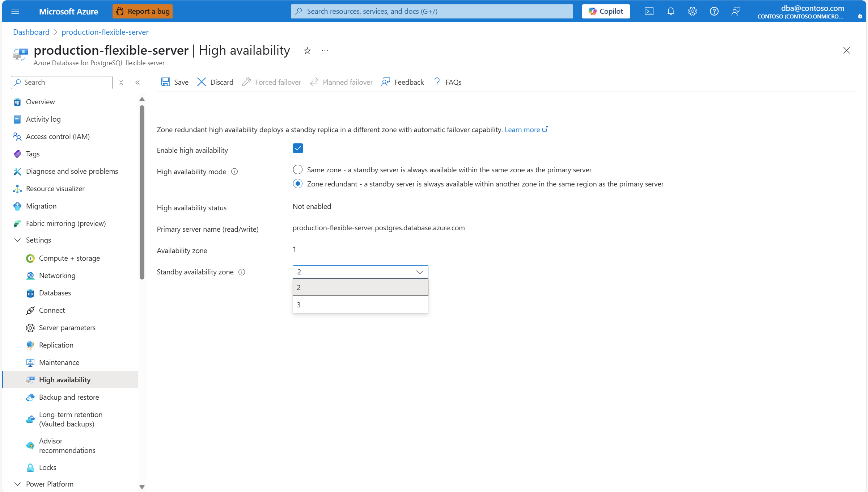Choose zone 3 from dropdown list
Image resolution: width=868 pixels, height=492 pixels.
(360, 305)
